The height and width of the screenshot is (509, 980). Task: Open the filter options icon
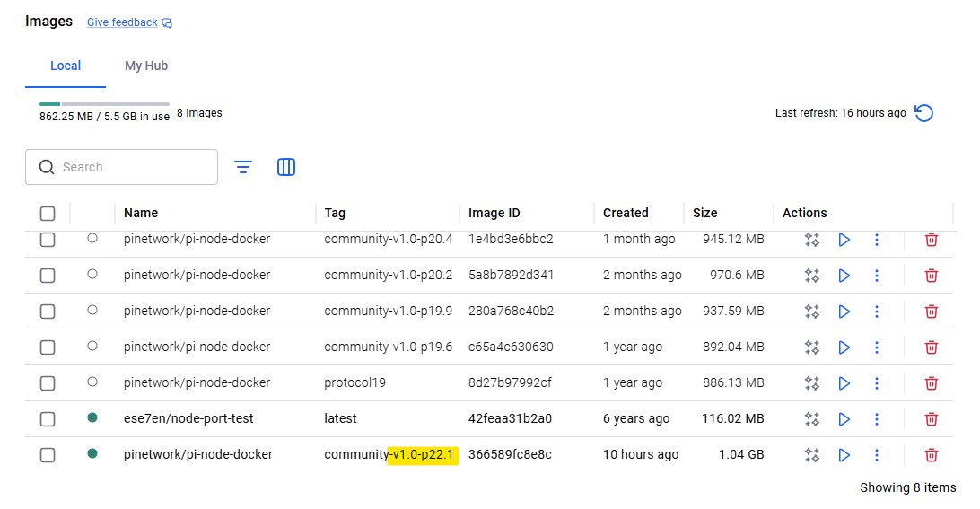pyautogui.click(x=243, y=167)
